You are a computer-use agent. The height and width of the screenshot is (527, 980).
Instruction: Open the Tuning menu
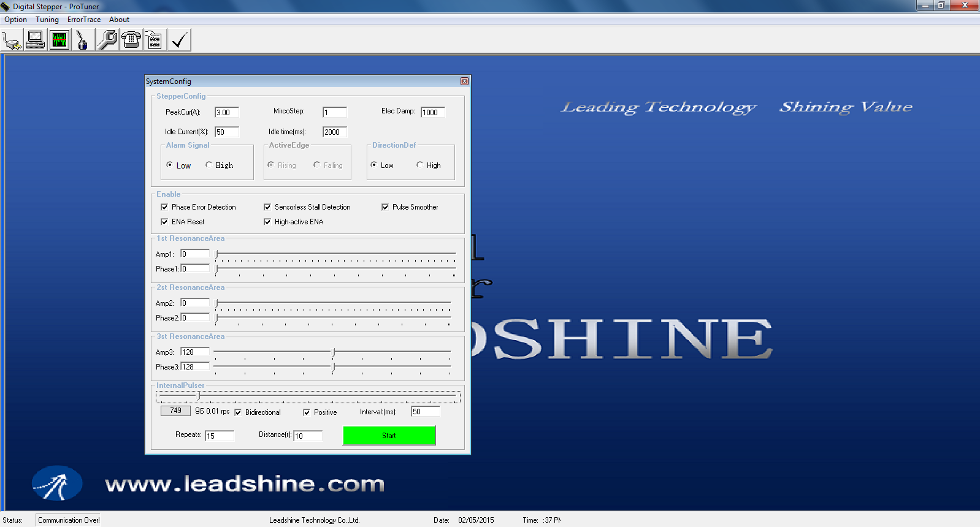click(x=47, y=20)
